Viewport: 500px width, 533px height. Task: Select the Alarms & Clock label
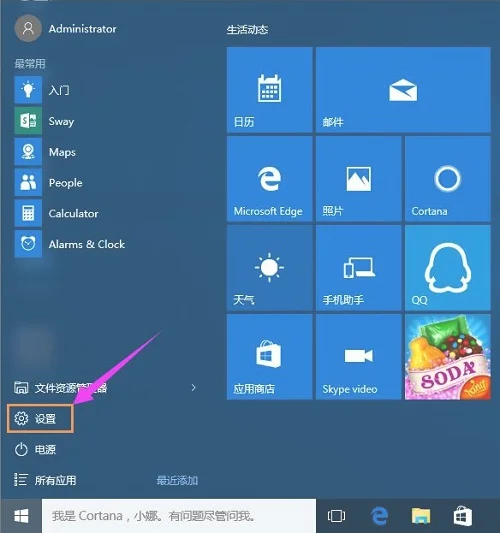pyautogui.click(x=87, y=244)
